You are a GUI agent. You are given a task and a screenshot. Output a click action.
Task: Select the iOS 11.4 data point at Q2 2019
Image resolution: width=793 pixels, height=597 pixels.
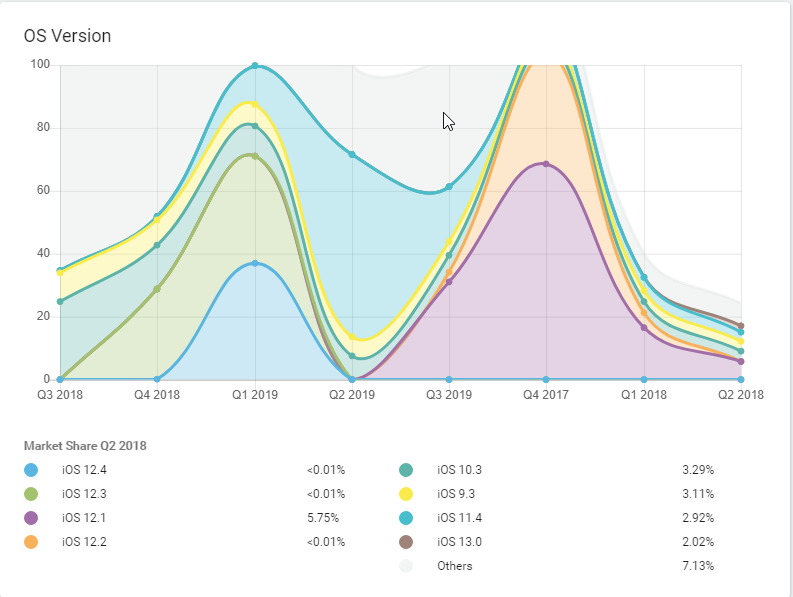pos(352,154)
